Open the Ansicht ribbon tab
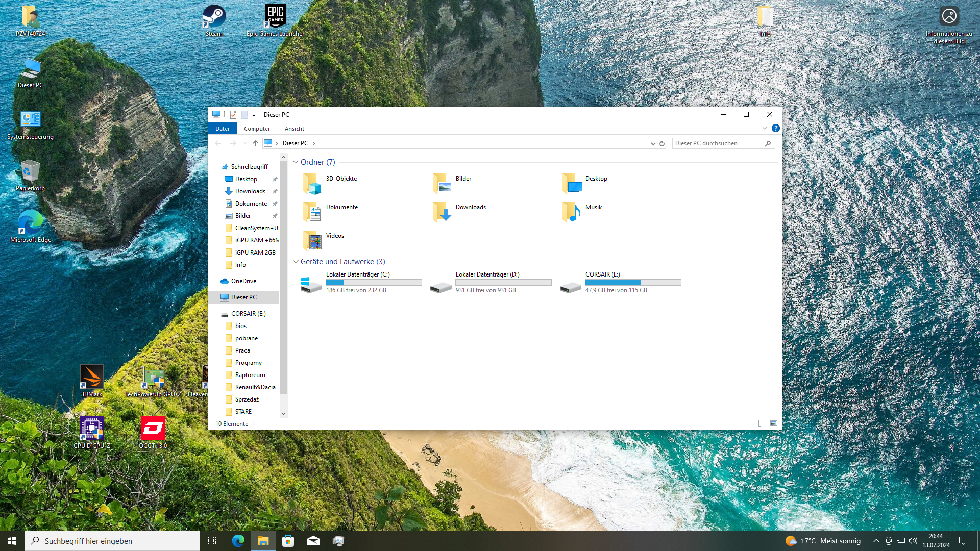Viewport: 980px width, 551px height. (295, 129)
